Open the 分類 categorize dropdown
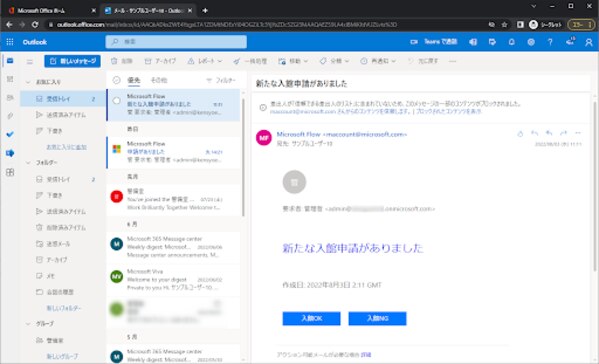Screen dimensions: 599x364 click(x=334, y=61)
